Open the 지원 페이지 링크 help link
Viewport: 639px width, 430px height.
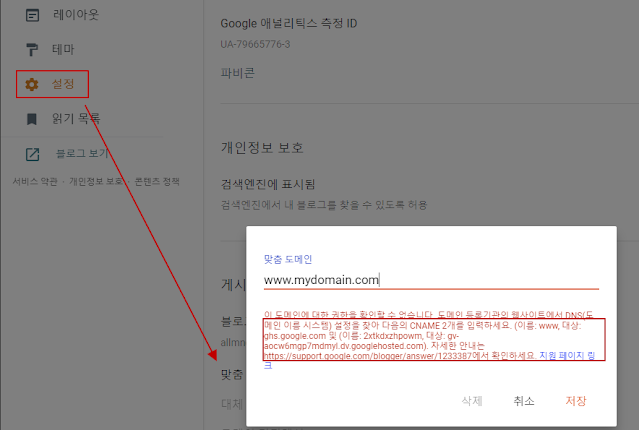(567, 356)
